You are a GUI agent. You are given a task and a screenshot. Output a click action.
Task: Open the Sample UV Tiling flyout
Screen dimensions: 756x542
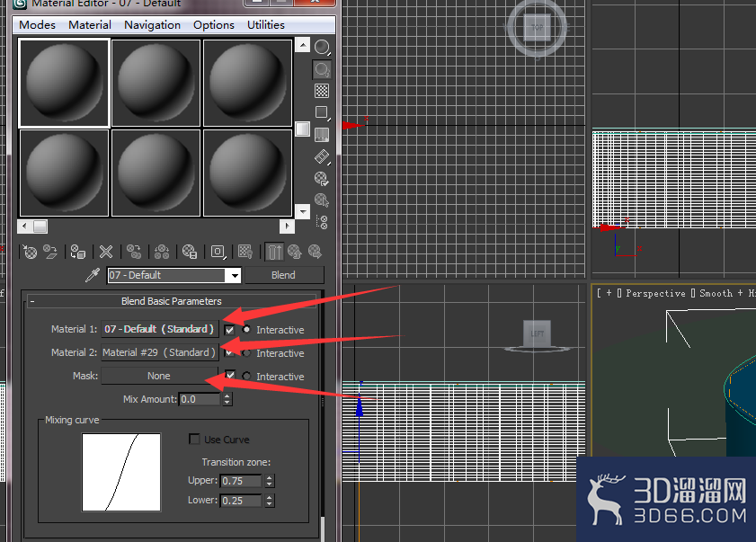322,113
